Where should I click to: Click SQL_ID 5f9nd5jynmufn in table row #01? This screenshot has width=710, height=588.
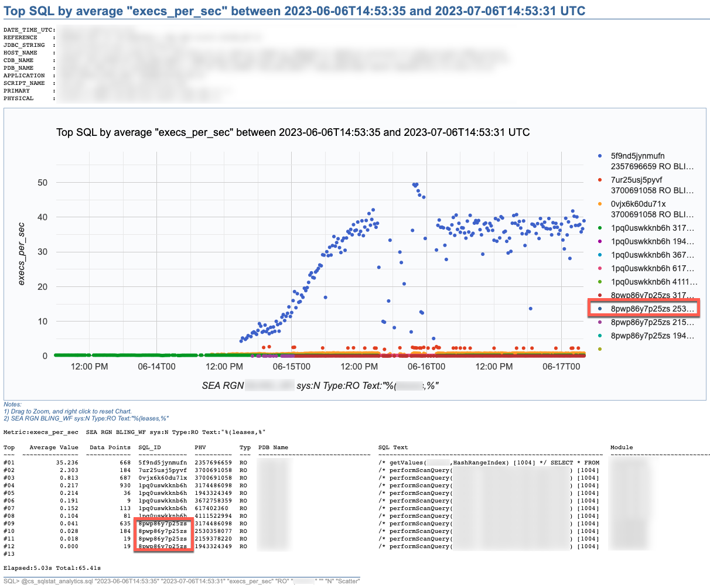[x=162, y=463]
